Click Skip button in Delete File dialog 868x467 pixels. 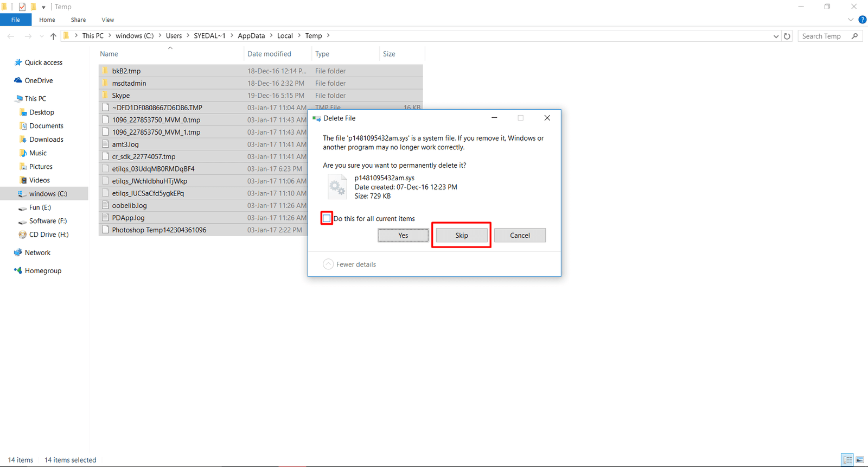tap(462, 235)
